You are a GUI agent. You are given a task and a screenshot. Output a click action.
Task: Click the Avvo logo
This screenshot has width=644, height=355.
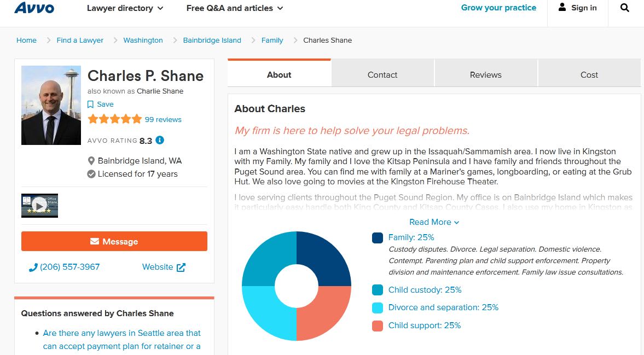pos(34,8)
